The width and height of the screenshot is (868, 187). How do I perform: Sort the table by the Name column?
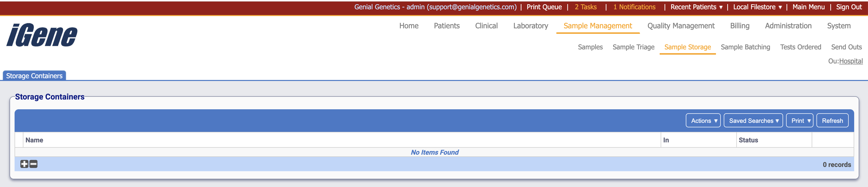coord(35,140)
